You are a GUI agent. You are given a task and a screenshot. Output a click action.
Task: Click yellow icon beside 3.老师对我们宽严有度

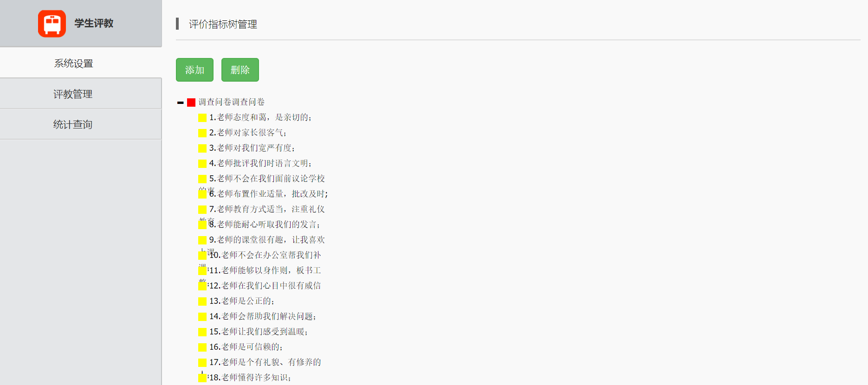(202, 148)
